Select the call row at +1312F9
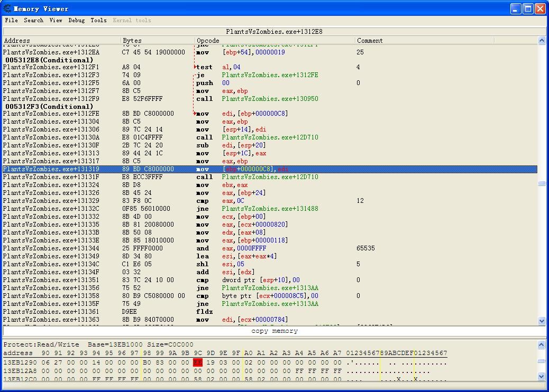549x392 pixels. click(270, 99)
